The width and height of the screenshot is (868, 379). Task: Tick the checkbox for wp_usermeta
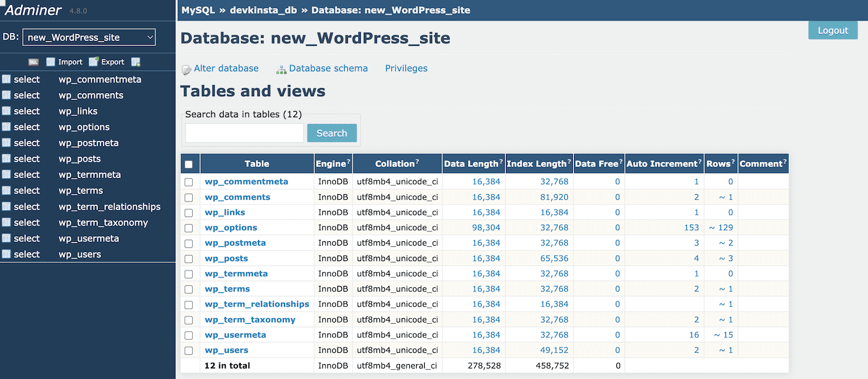click(x=189, y=335)
